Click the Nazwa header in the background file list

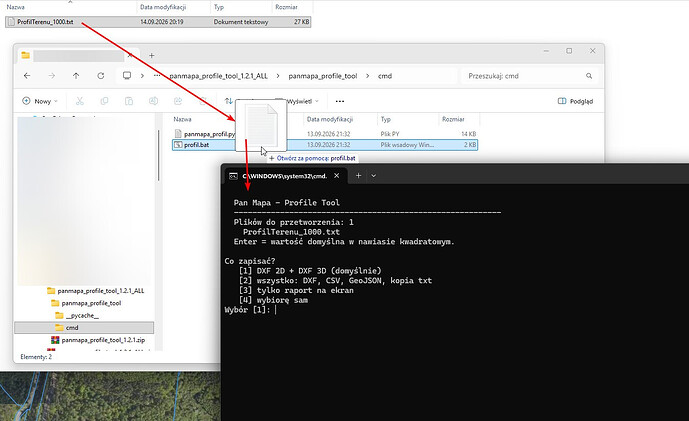coord(15,7)
